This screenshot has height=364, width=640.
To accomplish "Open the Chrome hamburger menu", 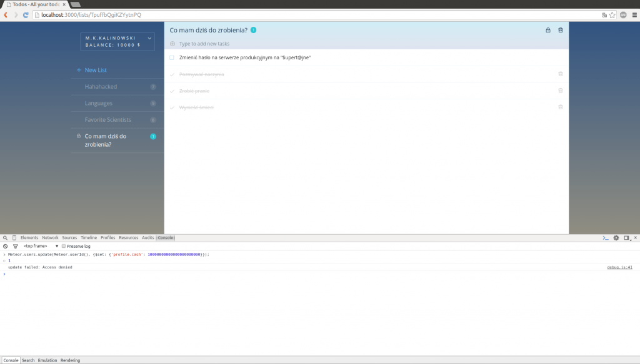I will point(633,15).
